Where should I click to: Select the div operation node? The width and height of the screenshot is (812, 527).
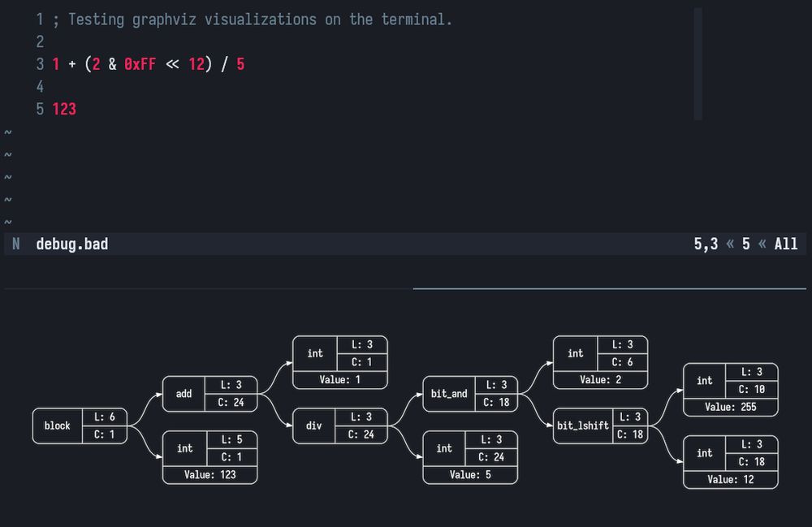coord(313,425)
